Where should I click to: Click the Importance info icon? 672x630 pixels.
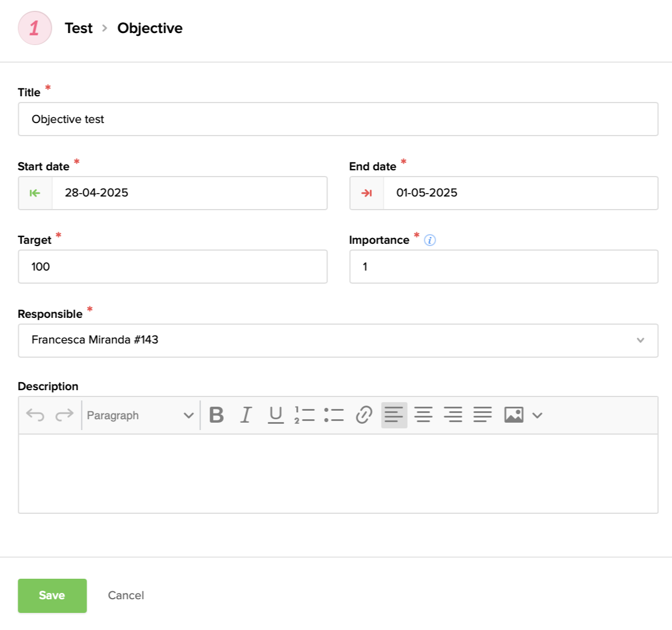[430, 240]
